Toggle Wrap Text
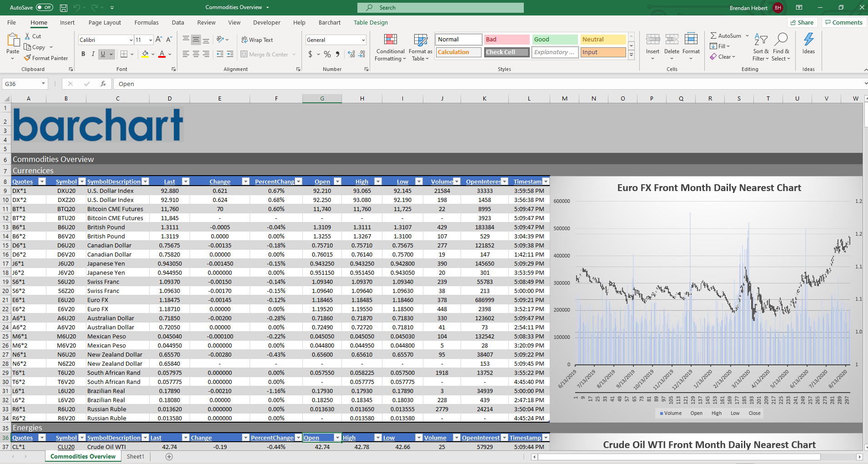Image resolution: width=868 pixels, height=464 pixels. [x=257, y=40]
